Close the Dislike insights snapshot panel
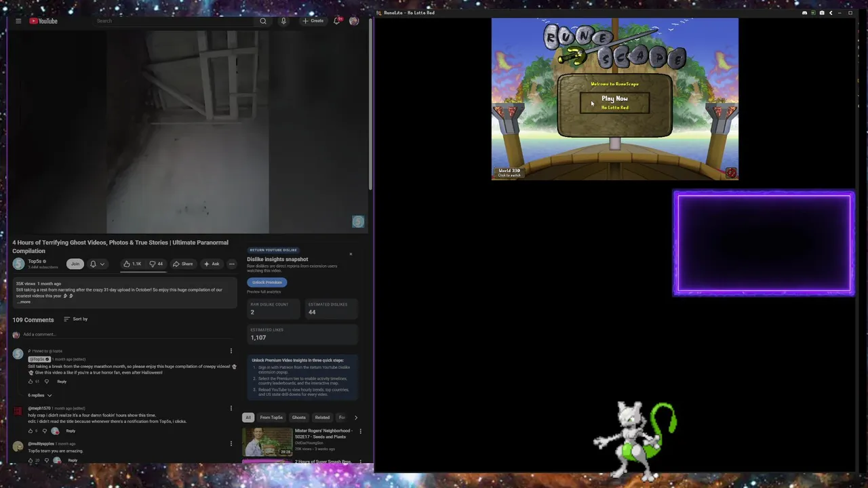The height and width of the screenshot is (488, 868). tap(351, 254)
